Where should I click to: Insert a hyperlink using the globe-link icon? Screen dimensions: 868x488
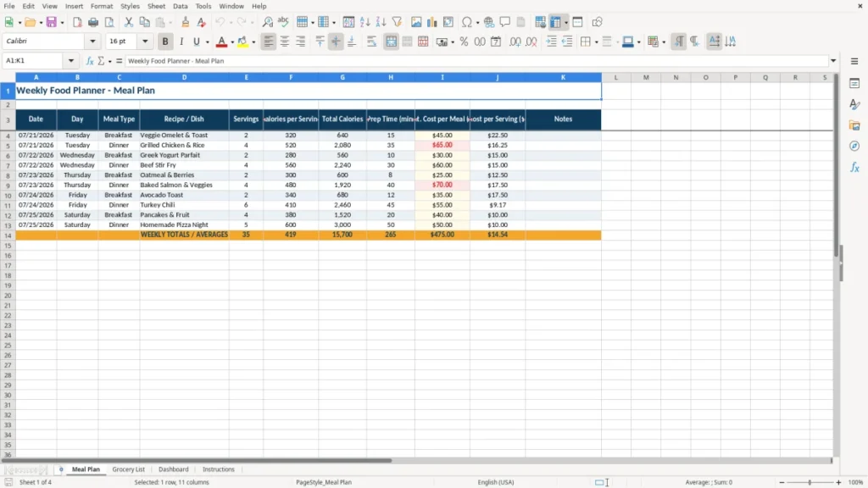(489, 22)
